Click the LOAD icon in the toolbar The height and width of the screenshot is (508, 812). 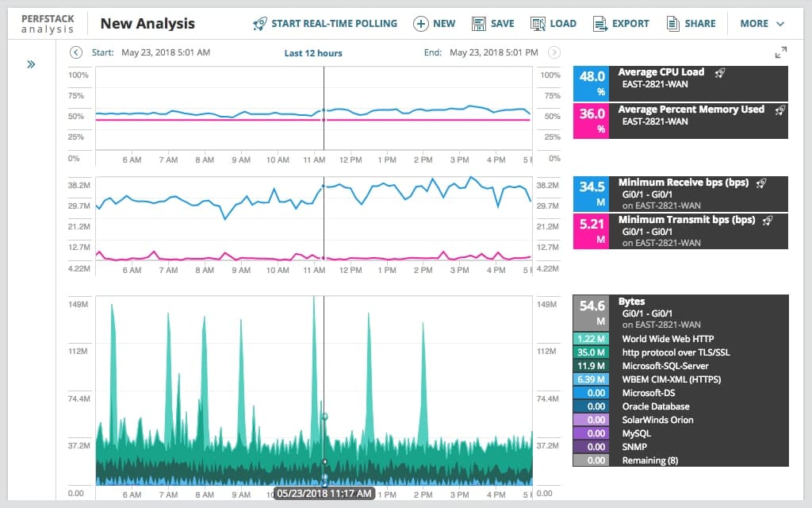click(x=539, y=23)
